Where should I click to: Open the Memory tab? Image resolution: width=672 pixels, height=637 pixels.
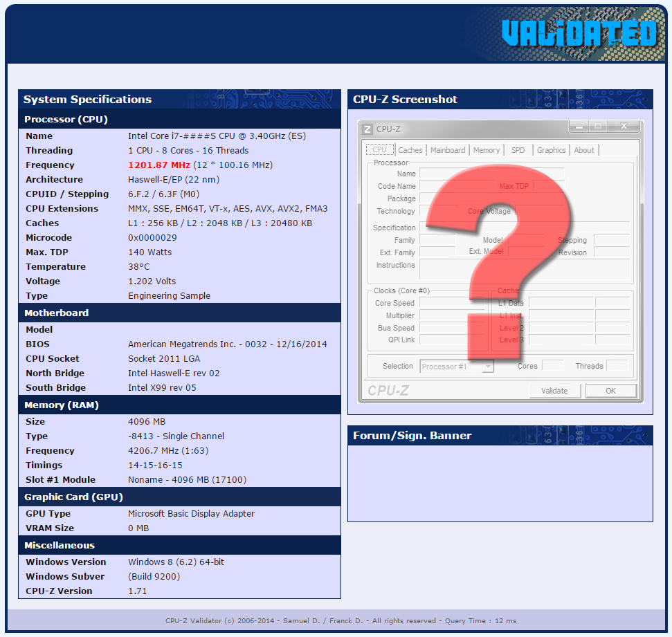click(x=487, y=150)
